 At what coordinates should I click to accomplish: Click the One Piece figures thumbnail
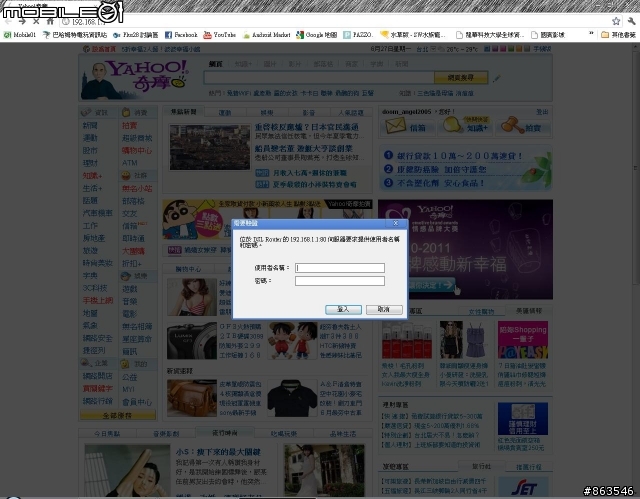(x=292, y=341)
